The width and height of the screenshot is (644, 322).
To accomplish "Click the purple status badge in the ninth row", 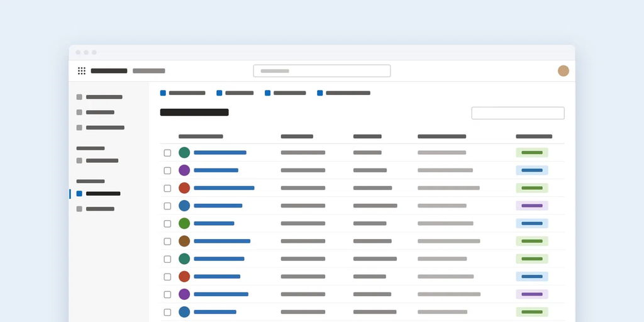I will [x=532, y=294].
